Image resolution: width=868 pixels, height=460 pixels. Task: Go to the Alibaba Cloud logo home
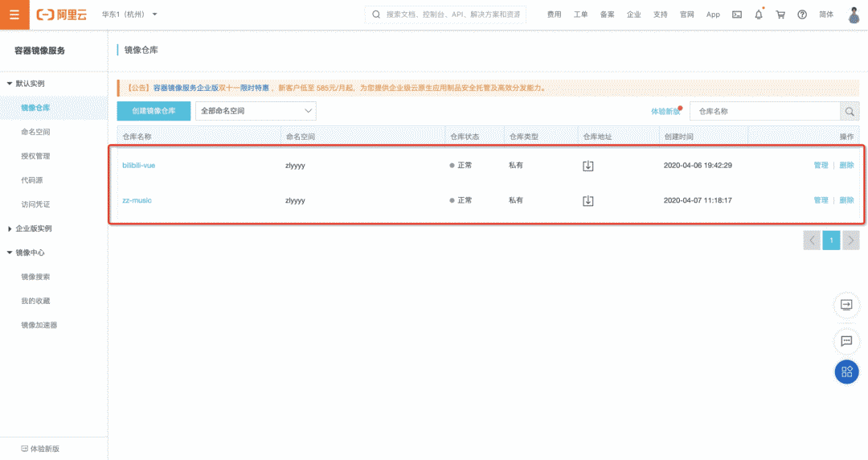61,14
